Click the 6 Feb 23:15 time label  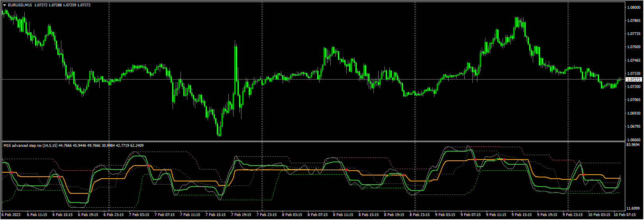coord(114,215)
